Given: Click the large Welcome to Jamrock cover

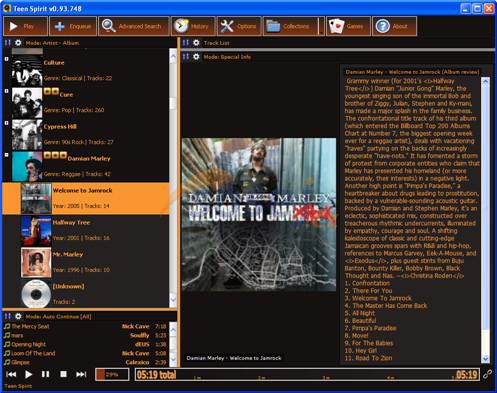Looking at the screenshot, I should coord(259,215).
